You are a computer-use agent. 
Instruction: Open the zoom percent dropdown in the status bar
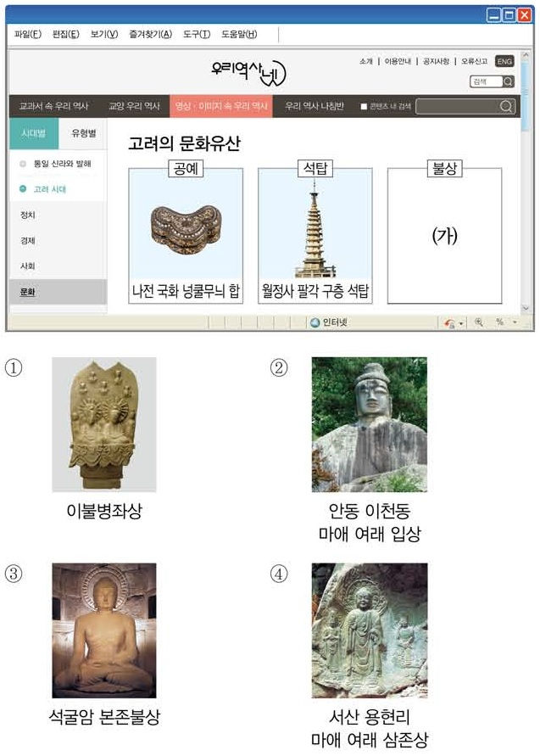tap(514, 322)
